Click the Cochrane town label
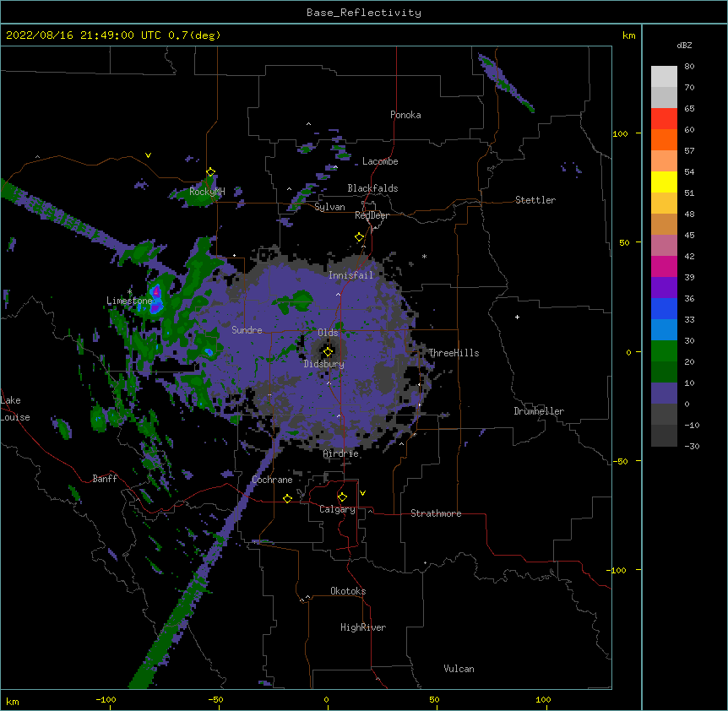 pyautogui.click(x=272, y=480)
